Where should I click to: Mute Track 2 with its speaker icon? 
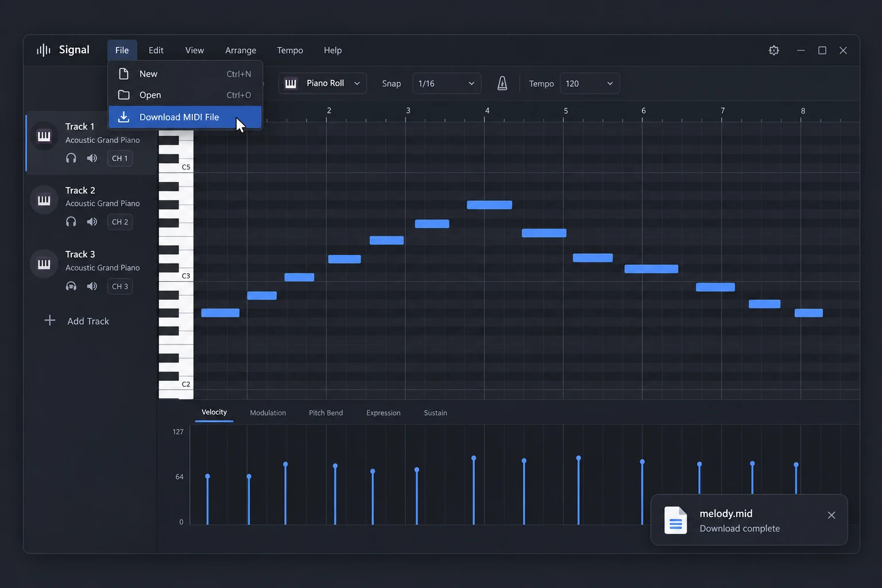click(x=92, y=222)
